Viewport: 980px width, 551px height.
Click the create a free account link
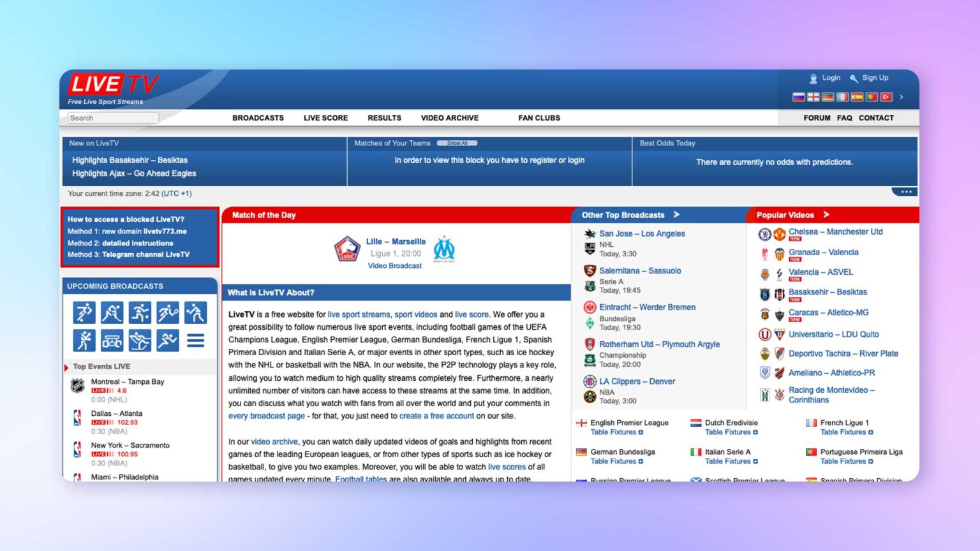436,416
